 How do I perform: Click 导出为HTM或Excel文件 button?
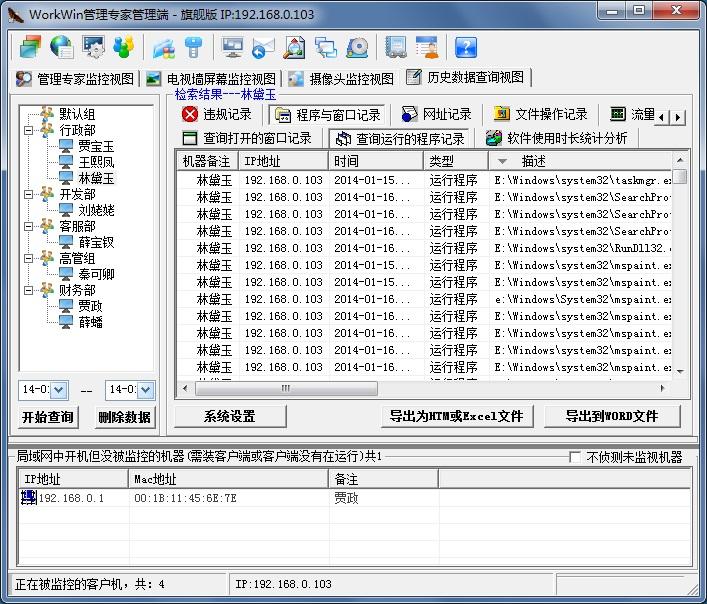[457, 416]
